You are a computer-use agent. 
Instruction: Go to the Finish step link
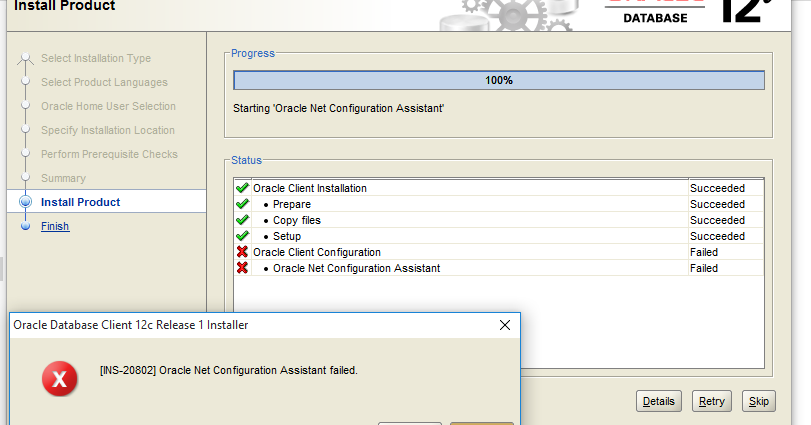coord(55,226)
